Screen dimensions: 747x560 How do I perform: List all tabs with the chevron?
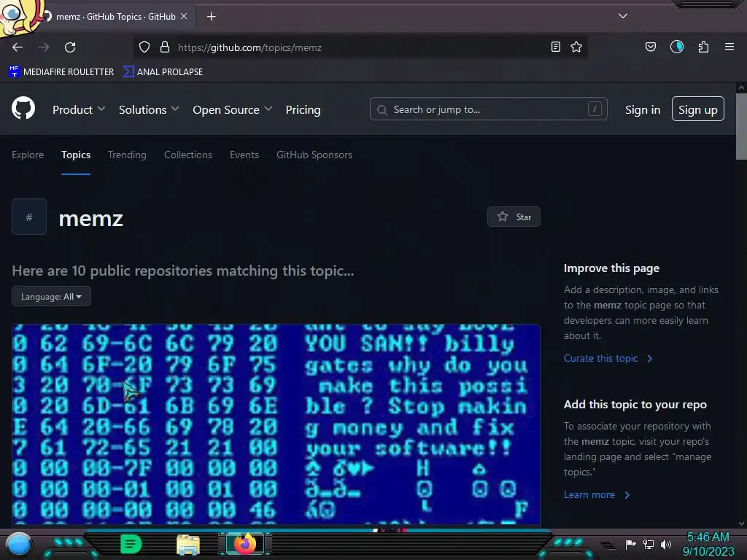[x=623, y=16]
